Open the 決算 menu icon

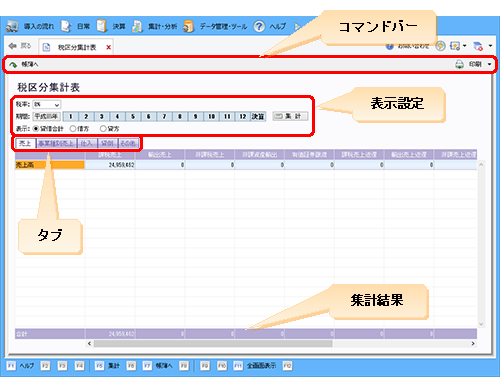(101, 26)
